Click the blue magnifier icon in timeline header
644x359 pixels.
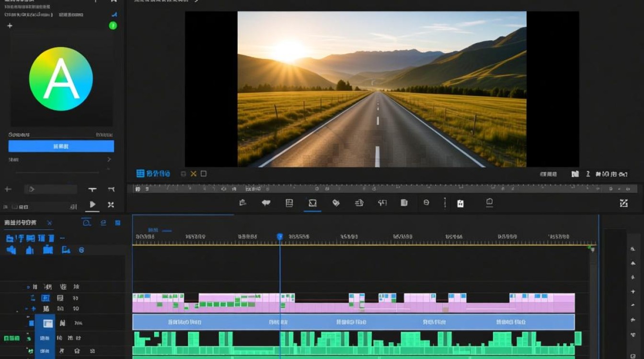point(86,222)
